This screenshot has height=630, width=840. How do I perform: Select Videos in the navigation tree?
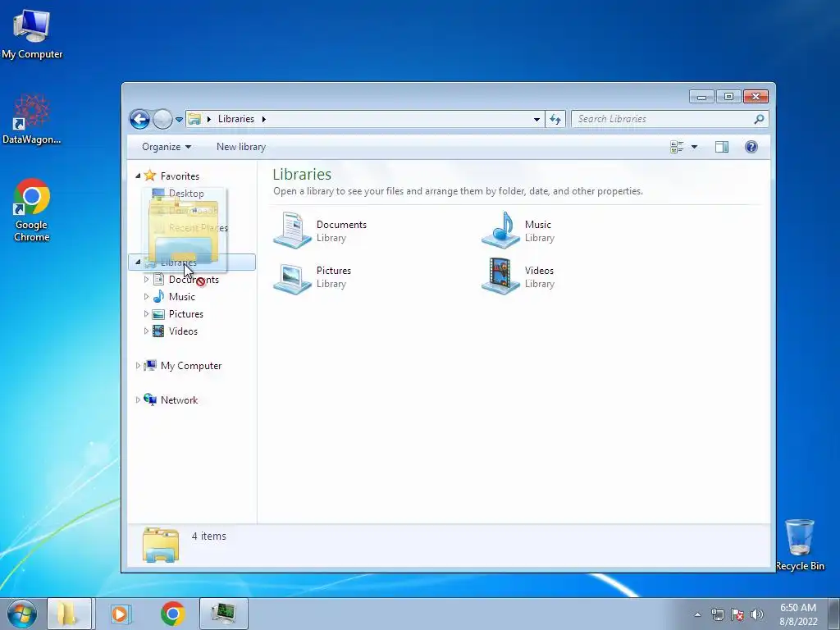(x=183, y=331)
